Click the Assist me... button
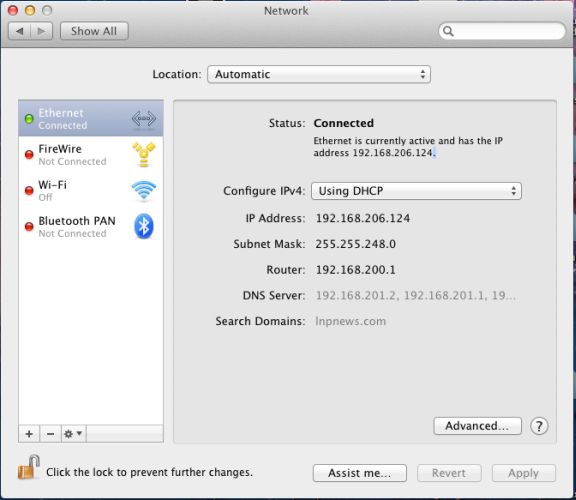The image size is (576, 500). 360,473
